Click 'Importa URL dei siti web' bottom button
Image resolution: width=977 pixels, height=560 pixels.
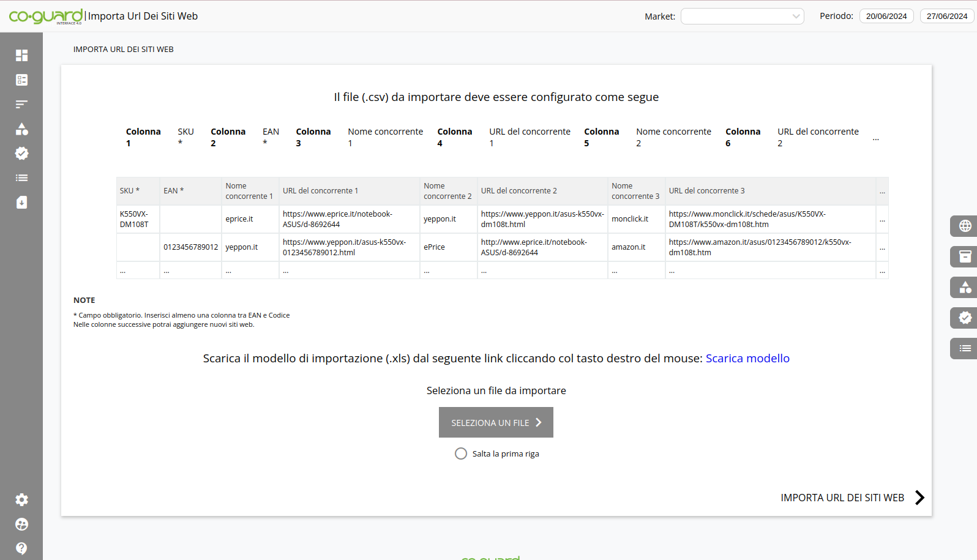pos(852,498)
